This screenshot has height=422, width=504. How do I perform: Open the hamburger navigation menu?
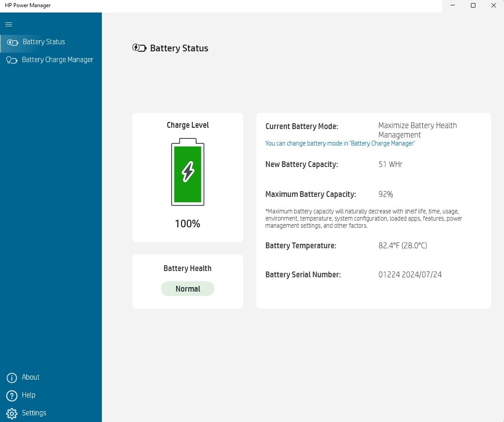pos(8,25)
